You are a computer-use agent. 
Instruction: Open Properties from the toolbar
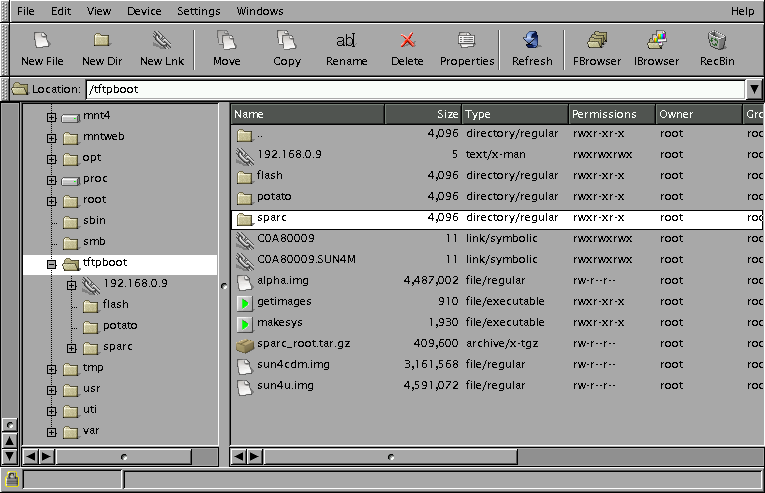point(467,48)
